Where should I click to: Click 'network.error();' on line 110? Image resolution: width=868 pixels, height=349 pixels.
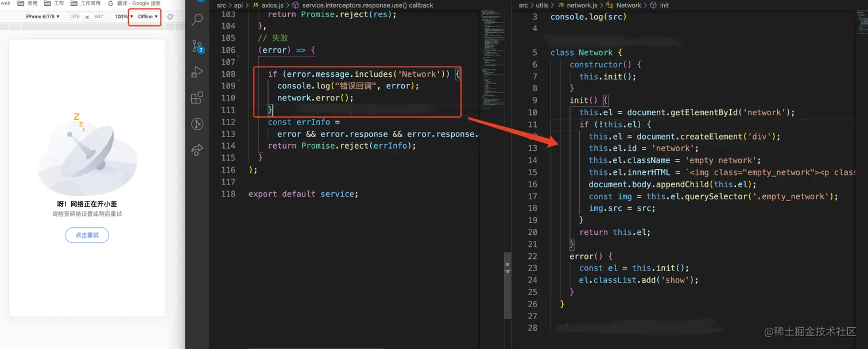[x=315, y=98]
